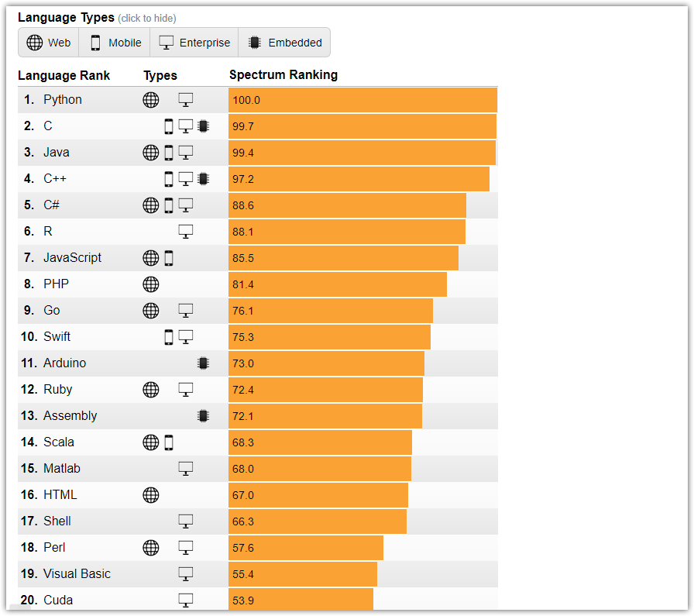
Task: Click the embedded chip icon in C row
Action: tap(203, 126)
